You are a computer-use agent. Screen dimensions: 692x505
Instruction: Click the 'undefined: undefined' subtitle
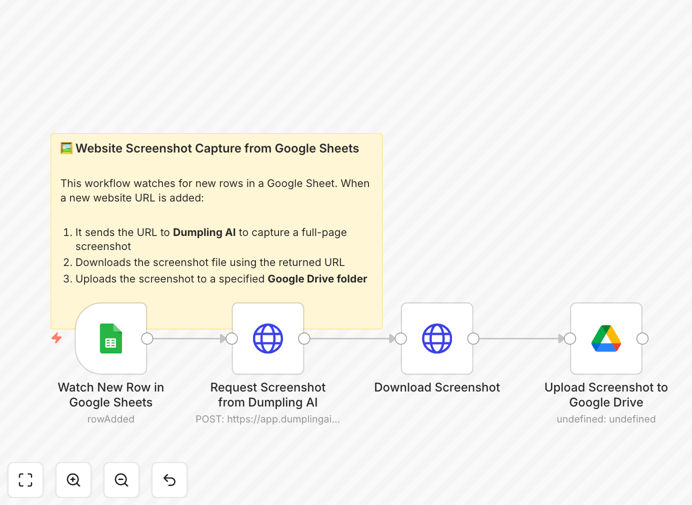606,419
